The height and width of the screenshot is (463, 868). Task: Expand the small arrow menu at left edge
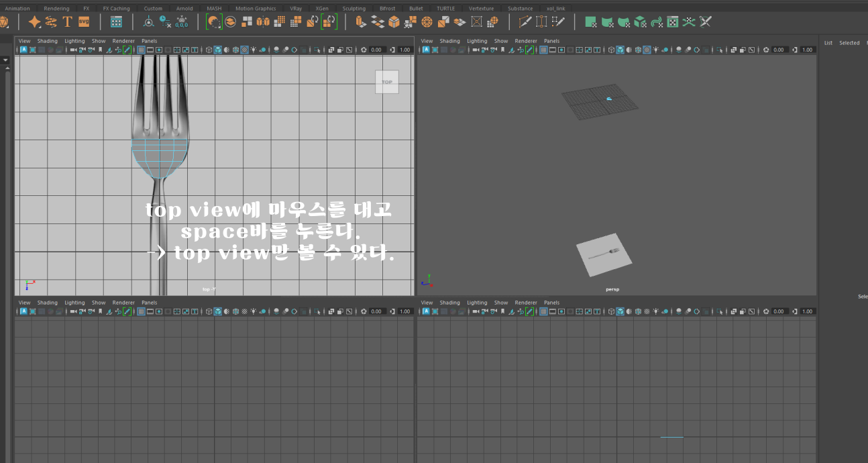pyautogui.click(x=6, y=60)
